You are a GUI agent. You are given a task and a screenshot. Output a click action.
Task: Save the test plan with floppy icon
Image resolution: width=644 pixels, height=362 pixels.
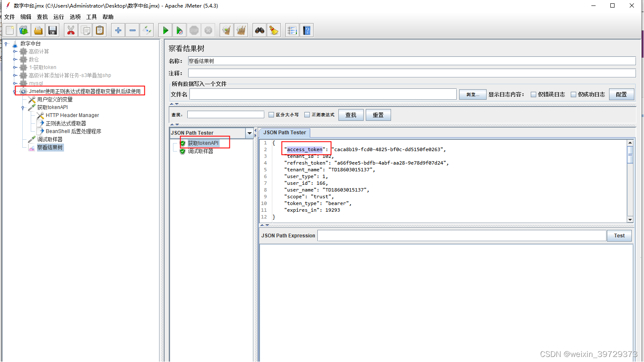tap(53, 30)
